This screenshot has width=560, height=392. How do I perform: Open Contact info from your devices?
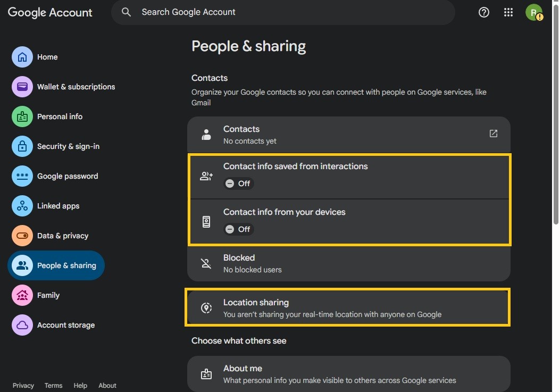349,222
